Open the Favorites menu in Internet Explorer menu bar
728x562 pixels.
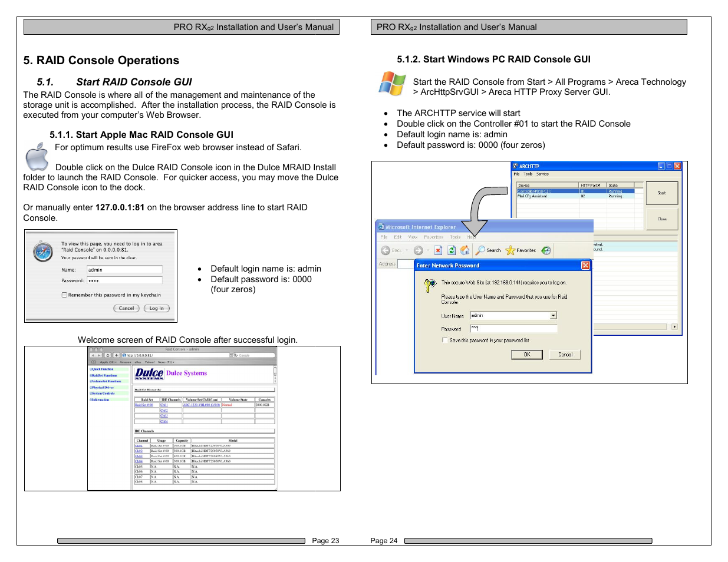click(x=434, y=237)
